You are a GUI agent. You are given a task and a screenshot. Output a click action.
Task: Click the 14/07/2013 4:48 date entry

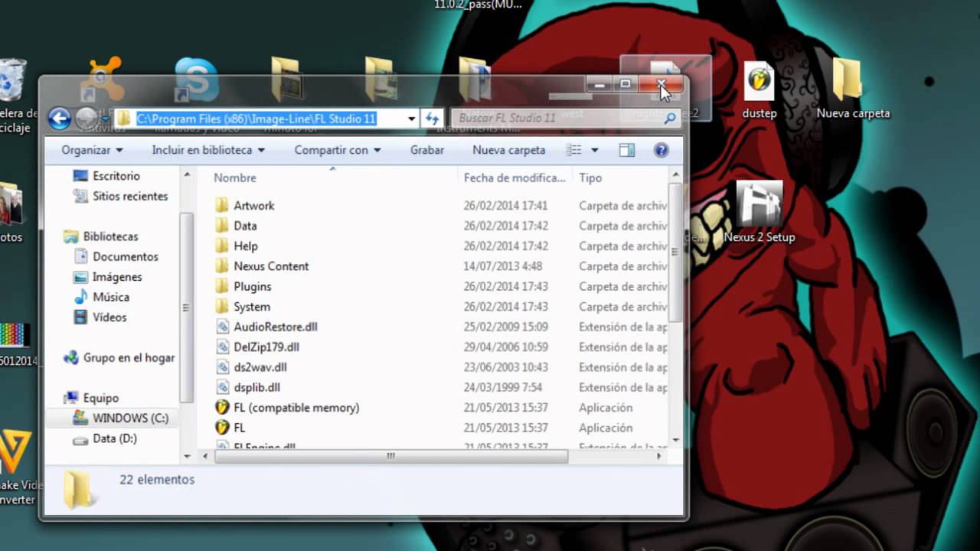coord(502,266)
